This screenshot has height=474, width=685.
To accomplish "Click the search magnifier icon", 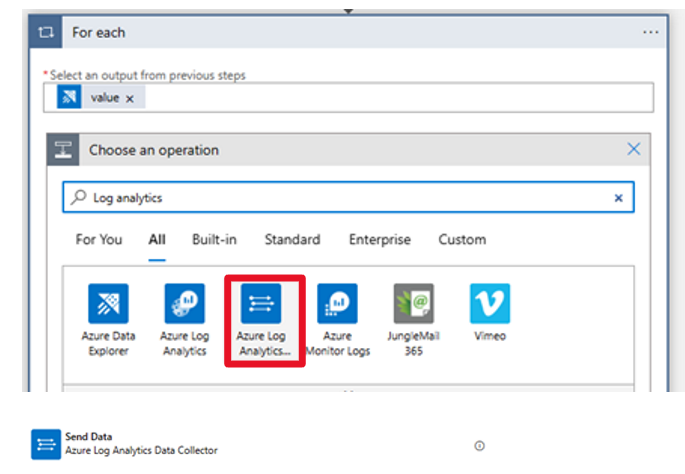I will click(79, 197).
